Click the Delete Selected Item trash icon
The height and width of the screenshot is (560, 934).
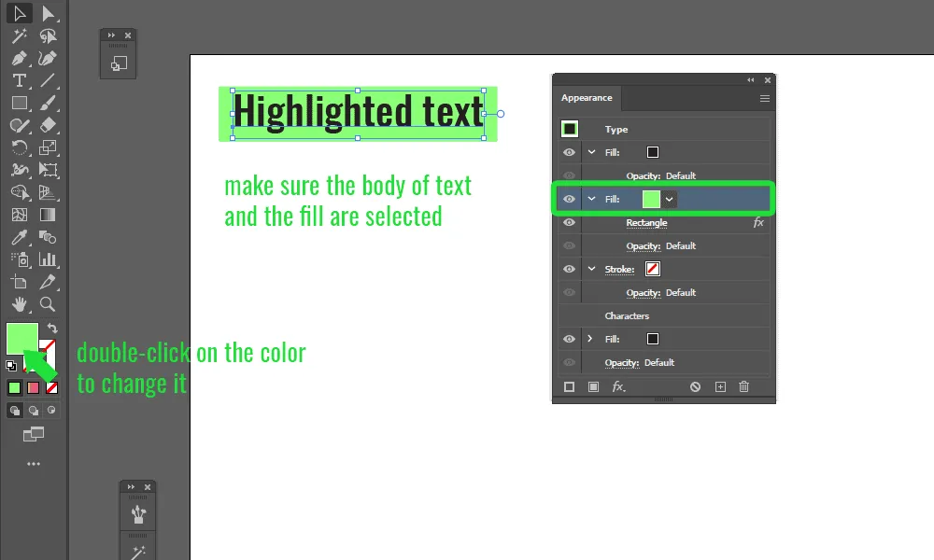(744, 386)
